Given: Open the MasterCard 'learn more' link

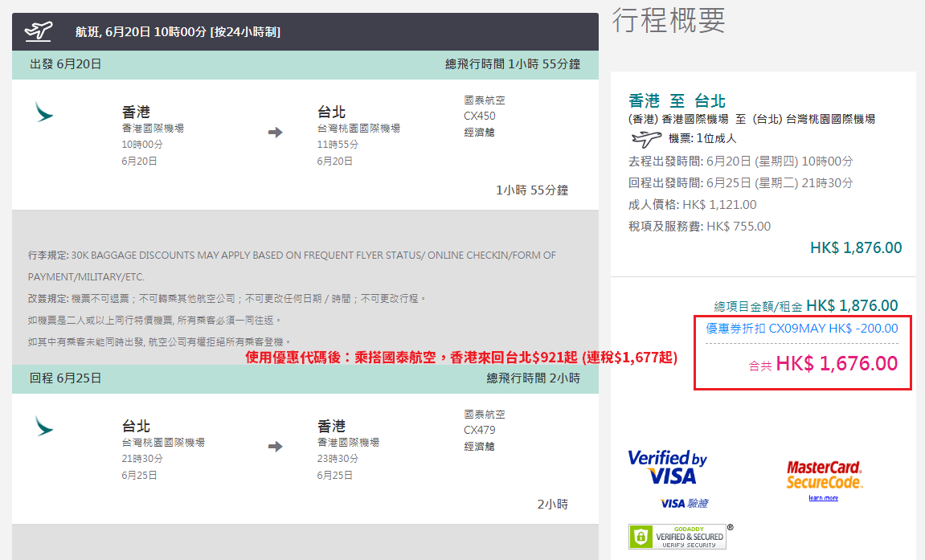Looking at the screenshot, I should (824, 498).
